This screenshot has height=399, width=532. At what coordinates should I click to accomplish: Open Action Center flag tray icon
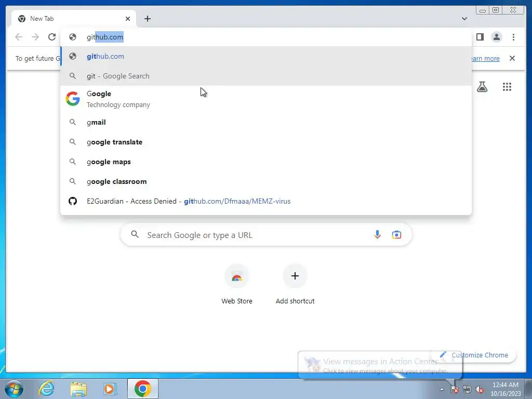(455, 389)
